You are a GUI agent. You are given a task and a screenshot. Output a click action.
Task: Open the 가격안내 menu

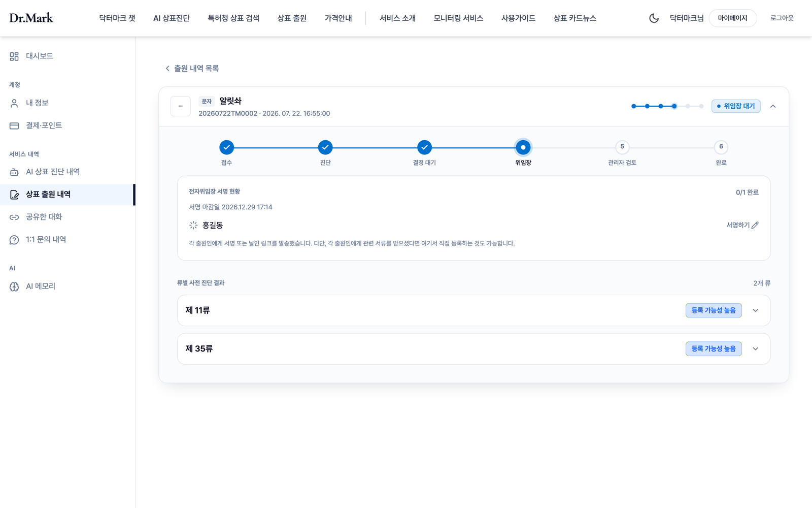point(338,18)
